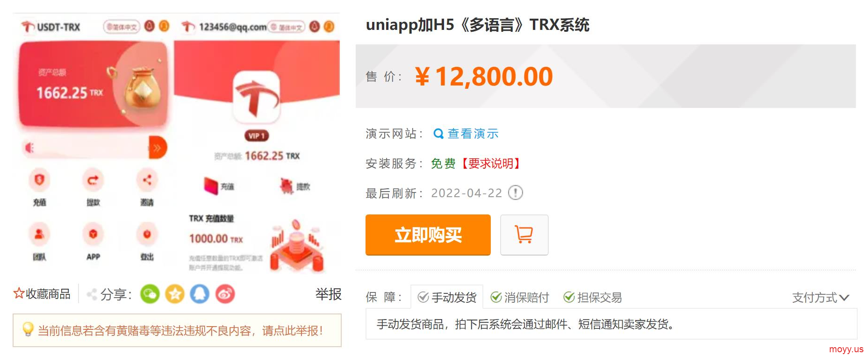
Task: Share via QQ blue bell icon
Action: (x=200, y=294)
